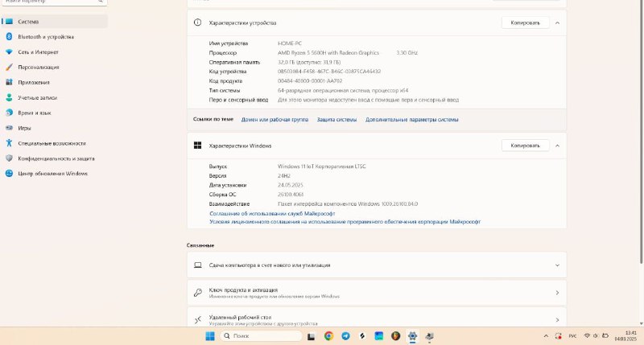Click the HOME-PC device name value
The width and height of the screenshot is (644, 345).
coord(290,43)
